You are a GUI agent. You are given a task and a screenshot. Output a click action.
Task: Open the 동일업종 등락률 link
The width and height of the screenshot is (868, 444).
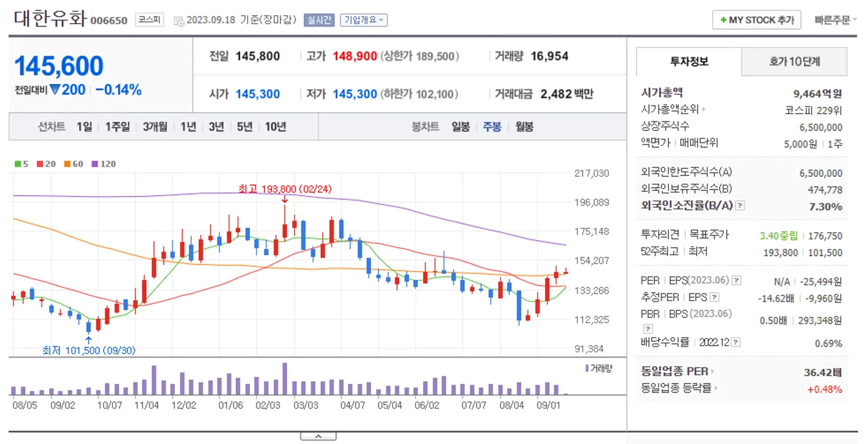pos(676,388)
